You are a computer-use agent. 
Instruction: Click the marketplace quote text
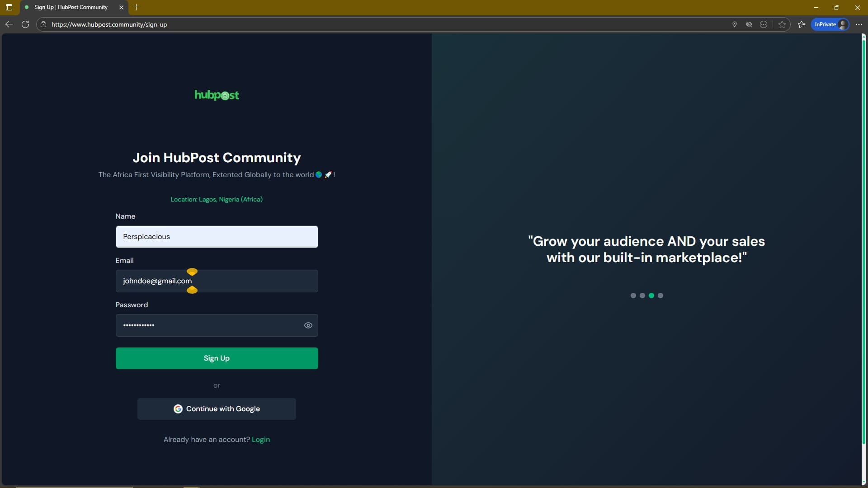[x=646, y=249]
